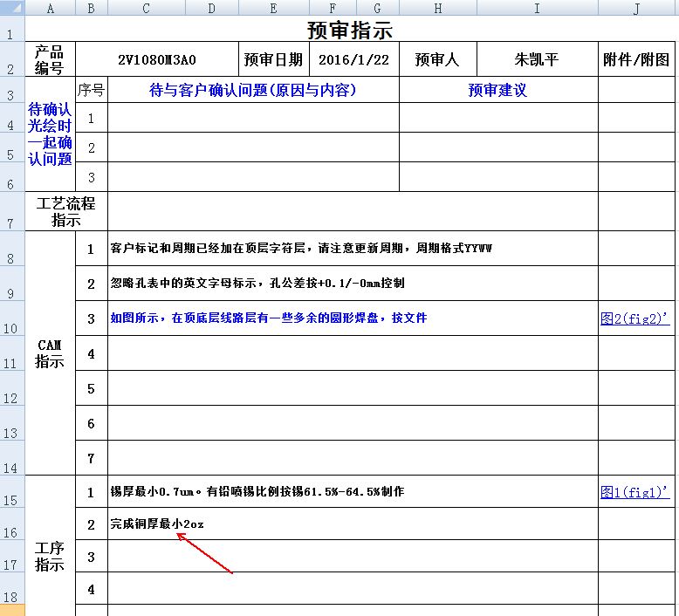The width and height of the screenshot is (679, 616).
Task: Select the cell 锡厚最小0.7um
Action: tap(353, 492)
